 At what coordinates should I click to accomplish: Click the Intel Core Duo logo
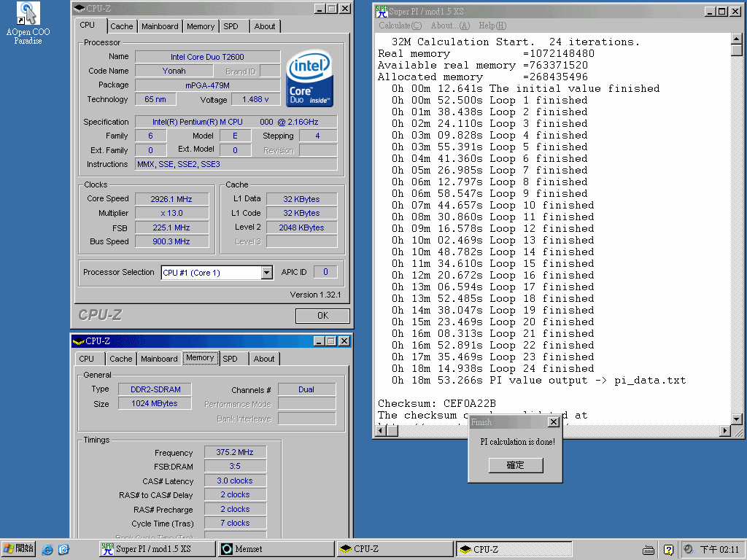click(309, 79)
